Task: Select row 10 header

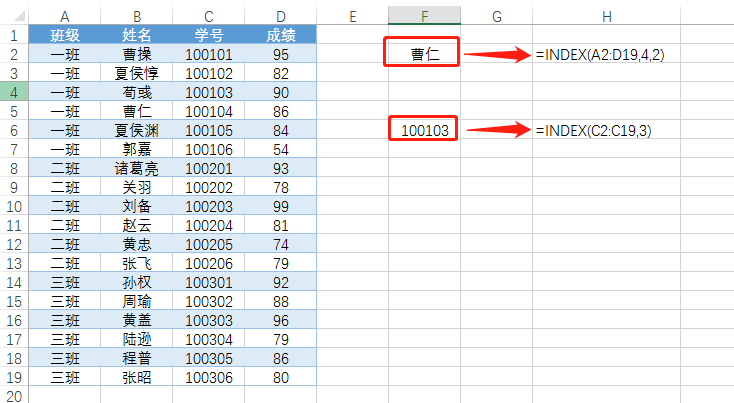Action: pyautogui.click(x=14, y=206)
